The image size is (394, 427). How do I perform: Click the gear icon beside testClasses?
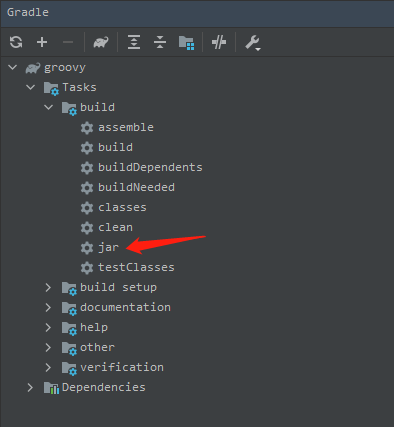pyautogui.click(x=87, y=268)
